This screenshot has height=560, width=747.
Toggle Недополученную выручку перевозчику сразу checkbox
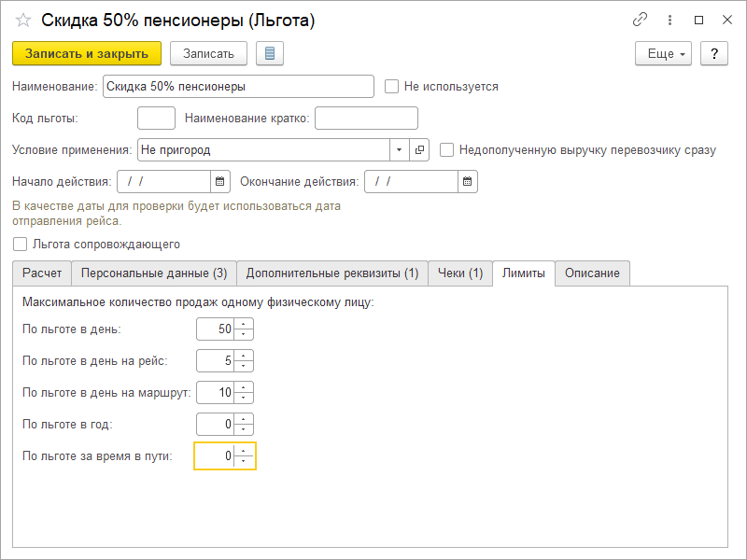point(447,149)
